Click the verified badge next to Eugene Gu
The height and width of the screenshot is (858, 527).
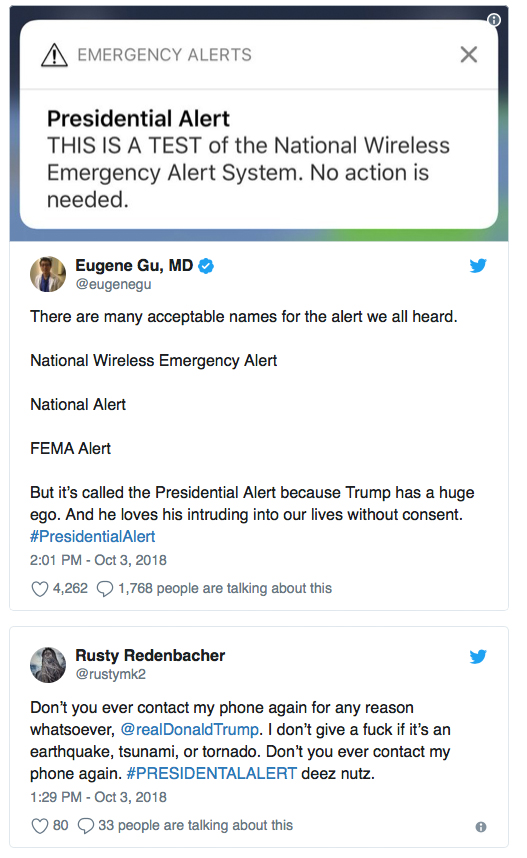pos(206,266)
